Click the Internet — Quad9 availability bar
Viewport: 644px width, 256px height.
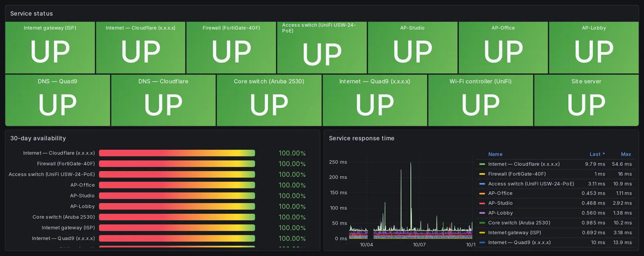pyautogui.click(x=177, y=238)
